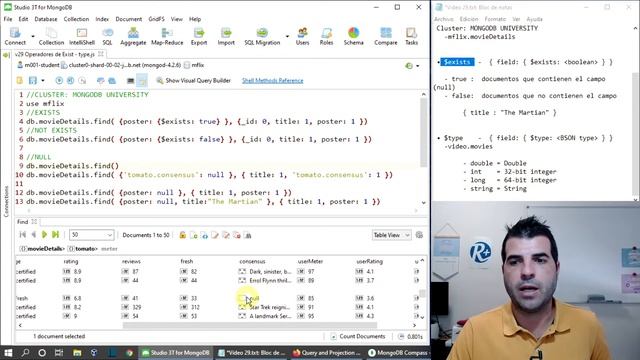Open the Users manager
This screenshot has height=360, width=640.
(302, 36)
